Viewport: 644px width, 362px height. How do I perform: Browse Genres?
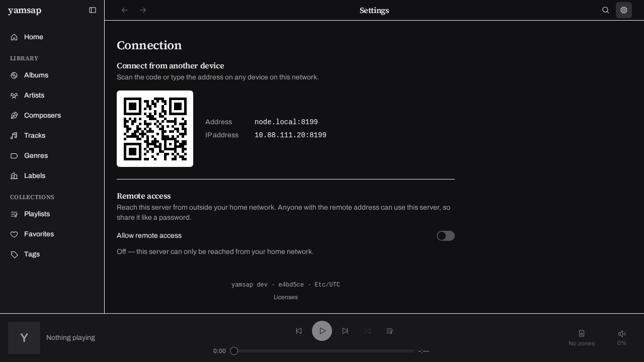(x=52, y=156)
